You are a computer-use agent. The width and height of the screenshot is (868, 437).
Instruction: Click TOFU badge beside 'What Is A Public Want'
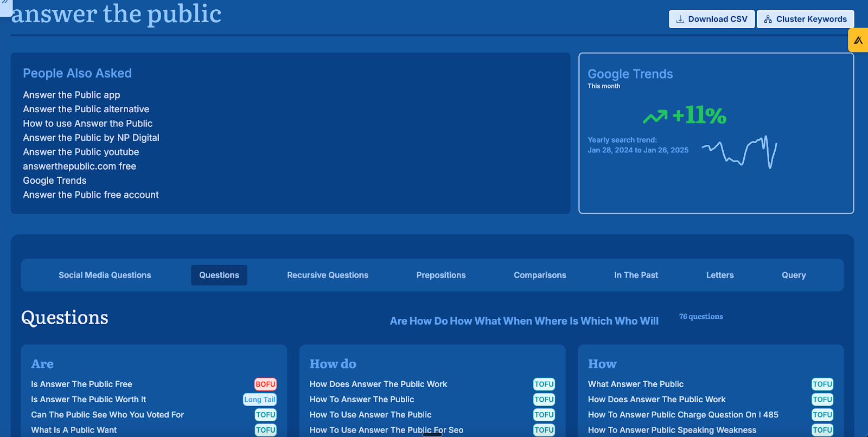click(x=266, y=430)
